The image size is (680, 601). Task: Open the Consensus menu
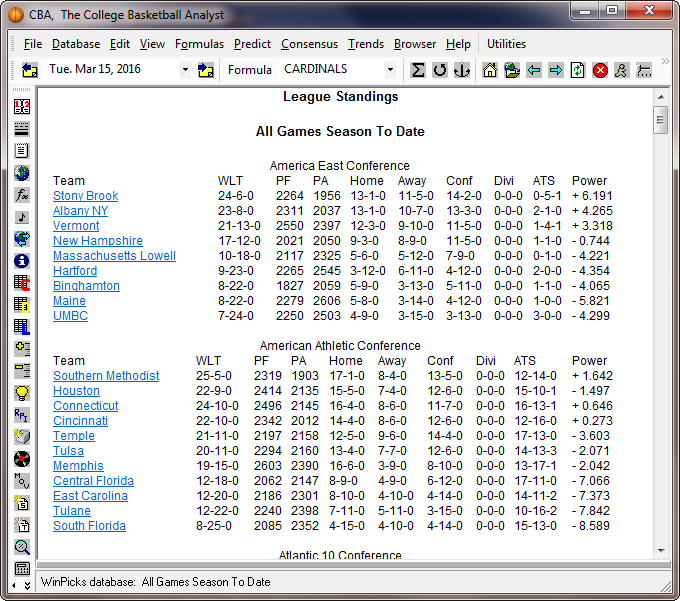[x=309, y=44]
